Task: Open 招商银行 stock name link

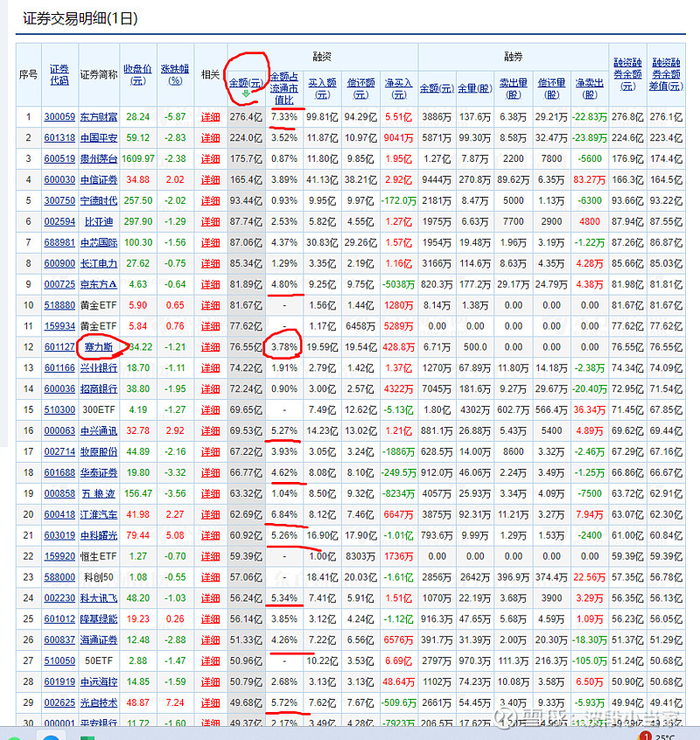Action: point(99,389)
